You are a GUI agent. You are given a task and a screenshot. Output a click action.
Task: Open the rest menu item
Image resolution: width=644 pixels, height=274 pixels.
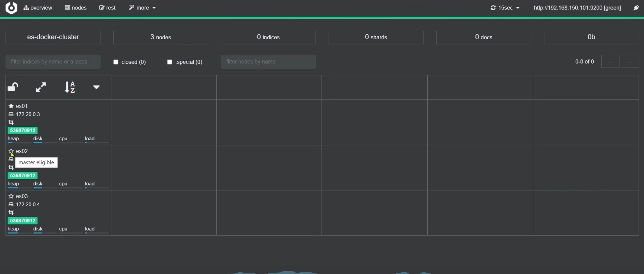coord(107,8)
